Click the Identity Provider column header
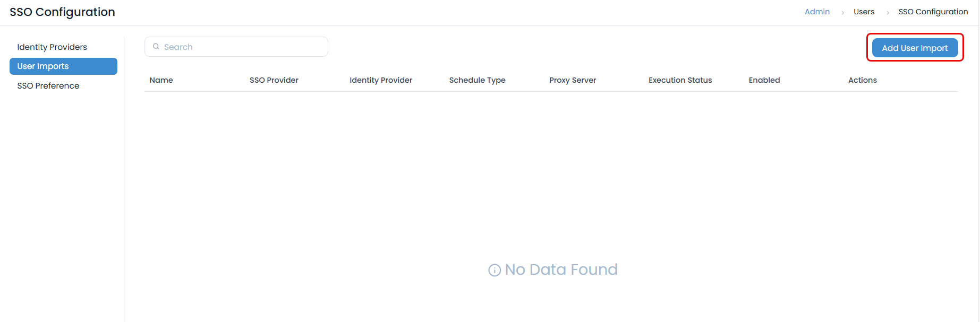 [x=381, y=80]
